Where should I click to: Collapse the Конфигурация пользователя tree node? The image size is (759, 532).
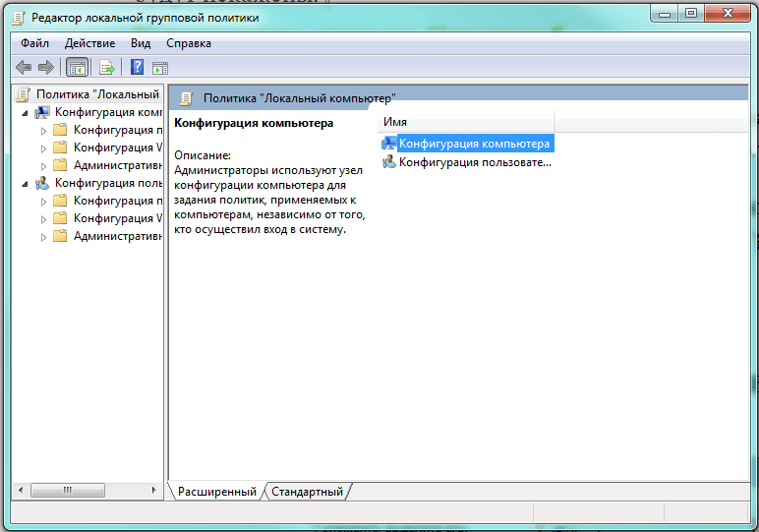tap(25, 185)
